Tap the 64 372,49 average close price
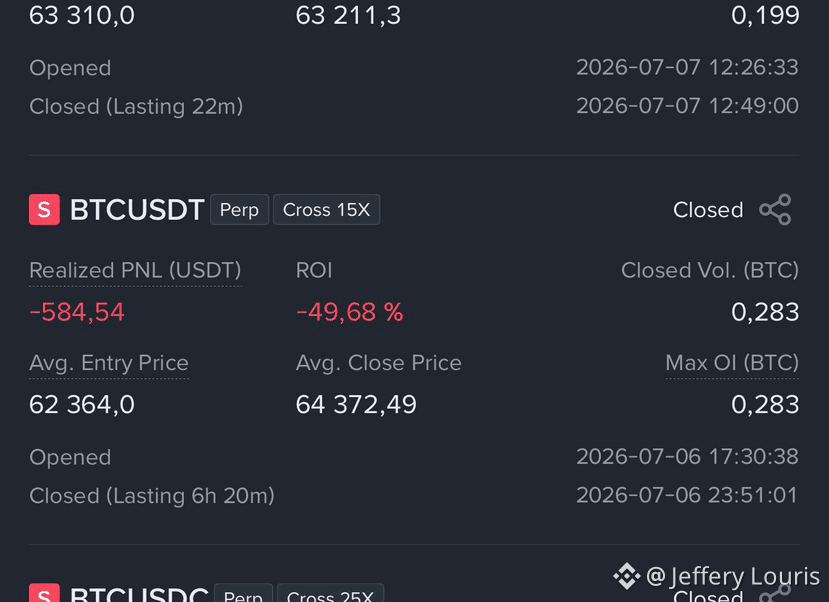 click(356, 405)
